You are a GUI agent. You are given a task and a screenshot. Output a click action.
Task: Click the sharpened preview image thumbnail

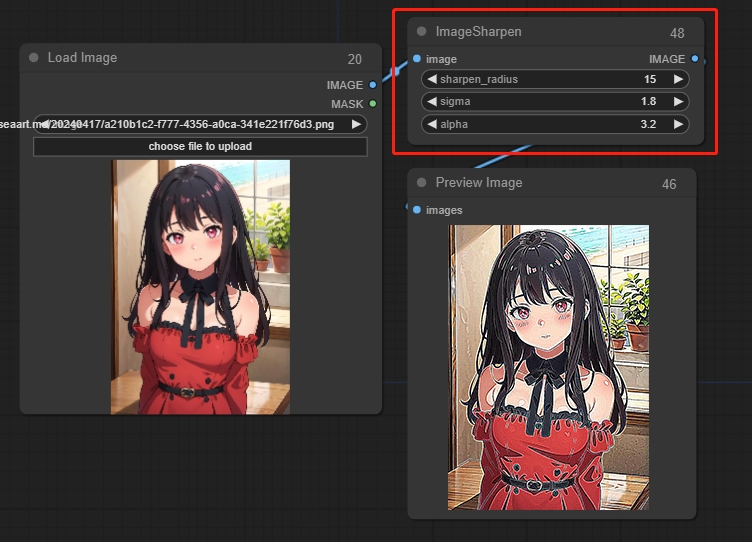pos(548,367)
